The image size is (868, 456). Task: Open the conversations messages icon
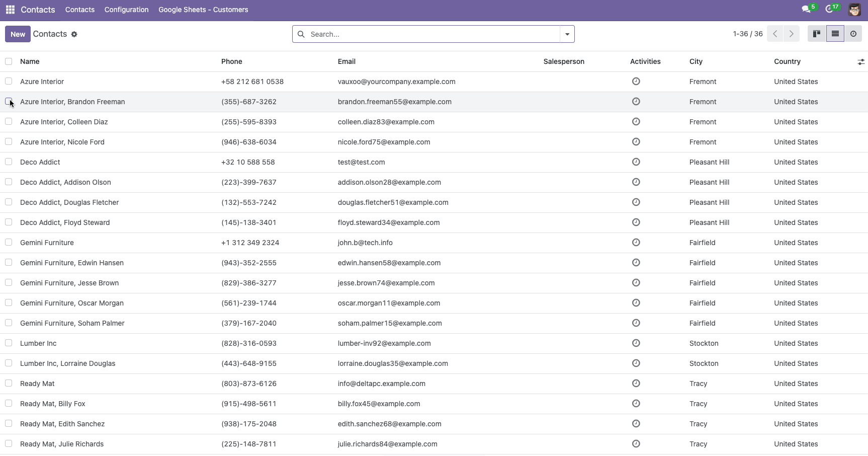point(806,9)
